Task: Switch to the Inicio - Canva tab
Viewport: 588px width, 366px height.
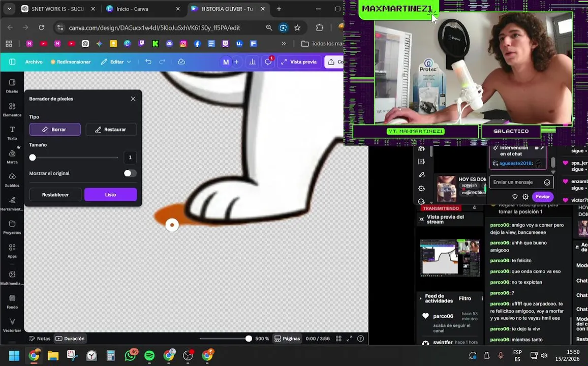Action: pos(143,9)
